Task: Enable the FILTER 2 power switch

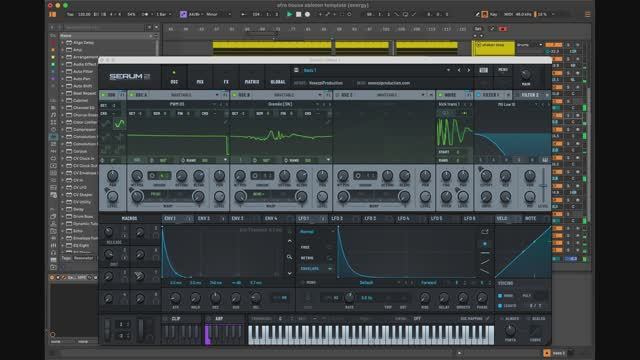Action: click(517, 95)
